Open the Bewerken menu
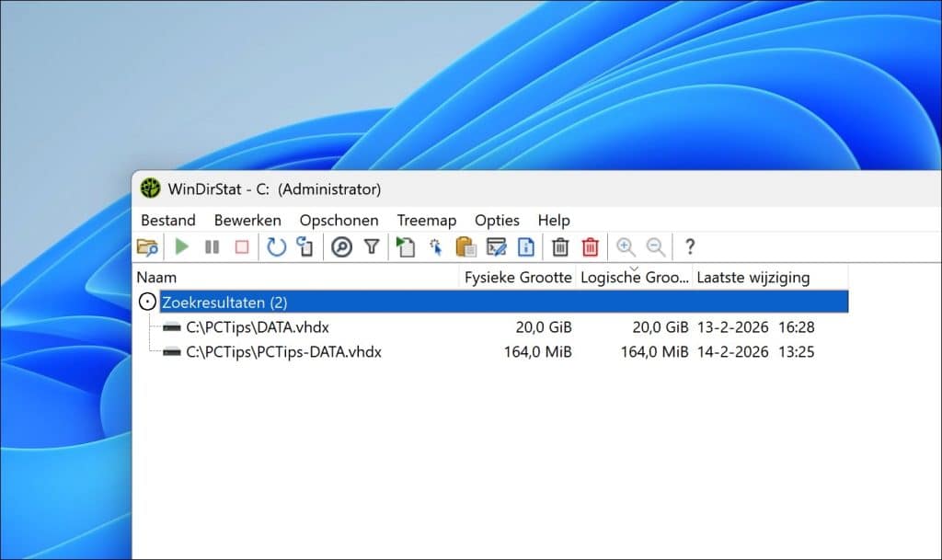942x560 pixels. (x=247, y=221)
